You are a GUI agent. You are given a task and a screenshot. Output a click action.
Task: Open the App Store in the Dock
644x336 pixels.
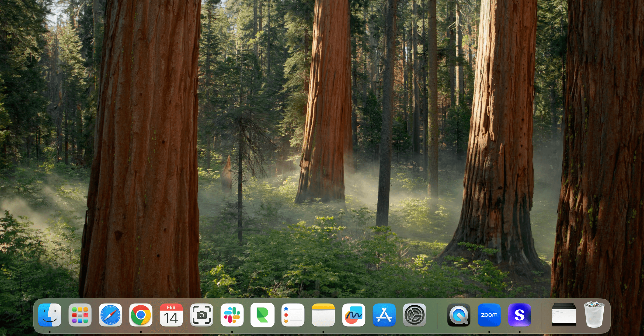(x=384, y=315)
